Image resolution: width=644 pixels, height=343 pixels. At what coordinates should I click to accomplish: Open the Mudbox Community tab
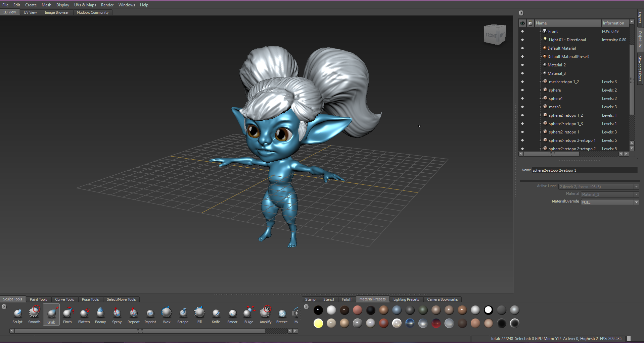[93, 12]
